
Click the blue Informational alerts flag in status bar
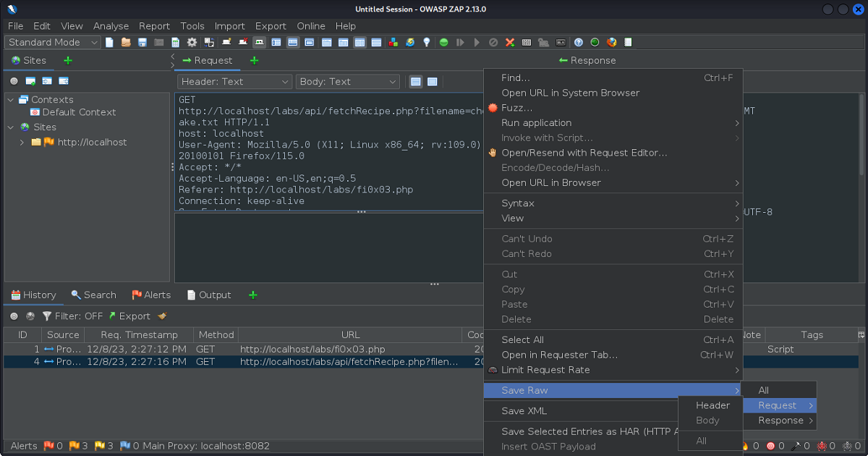click(124, 446)
